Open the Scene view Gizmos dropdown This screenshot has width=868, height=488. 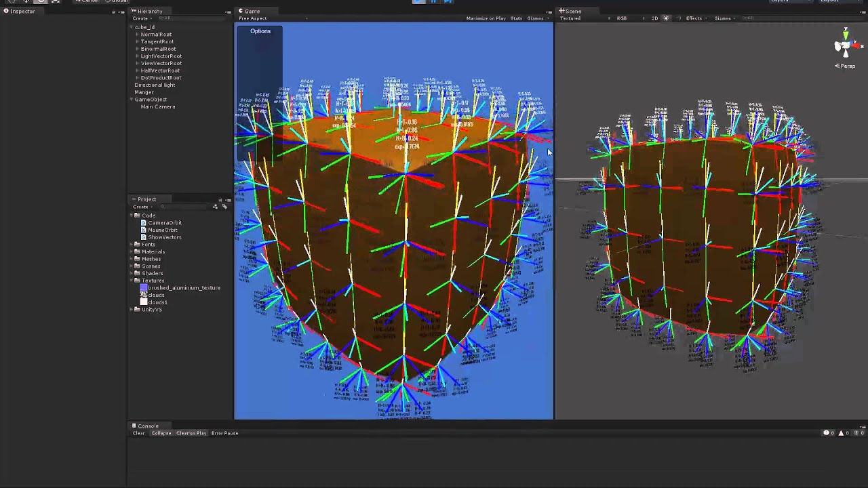coord(725,18)
